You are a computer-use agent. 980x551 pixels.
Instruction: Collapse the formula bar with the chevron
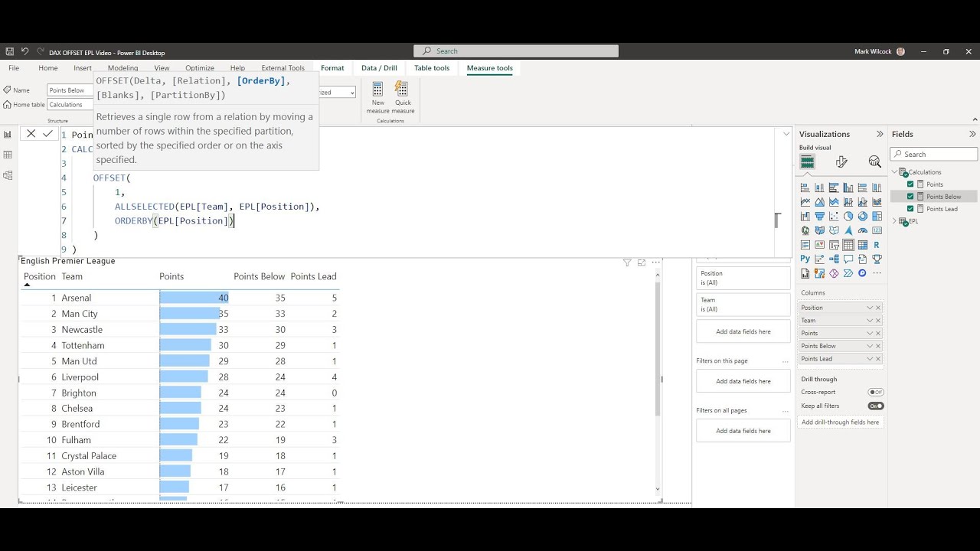coord(786,134)
